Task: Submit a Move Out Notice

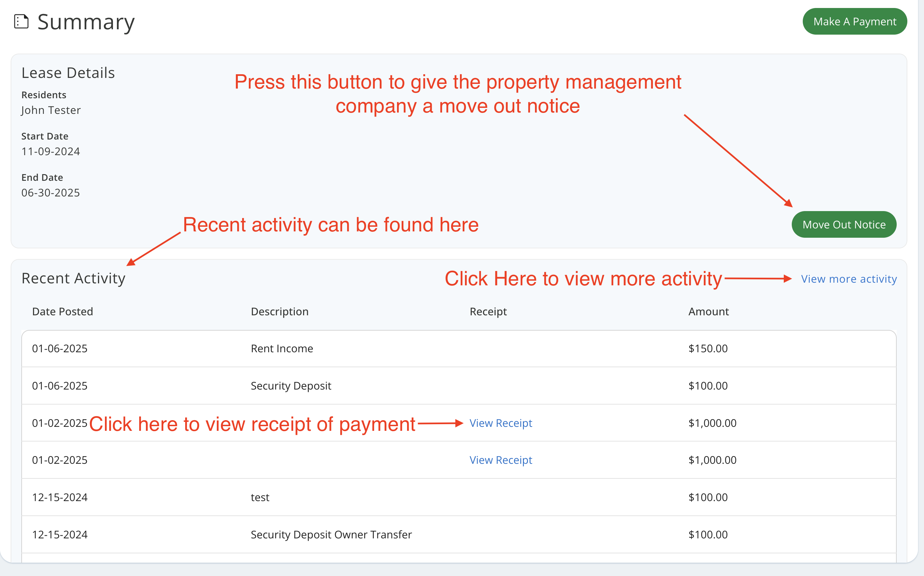Action: (844, 224)
